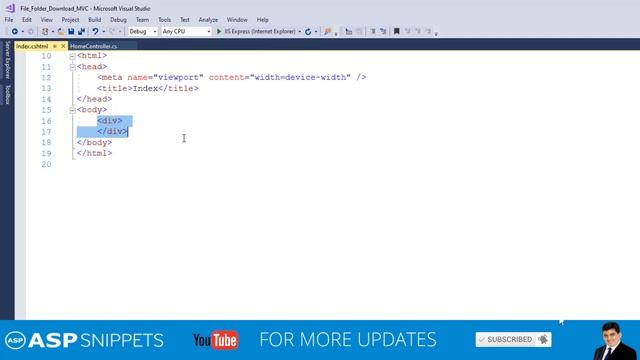Click the Visual Studio logo icon
The image size is (640, 360).
(10, 8)
